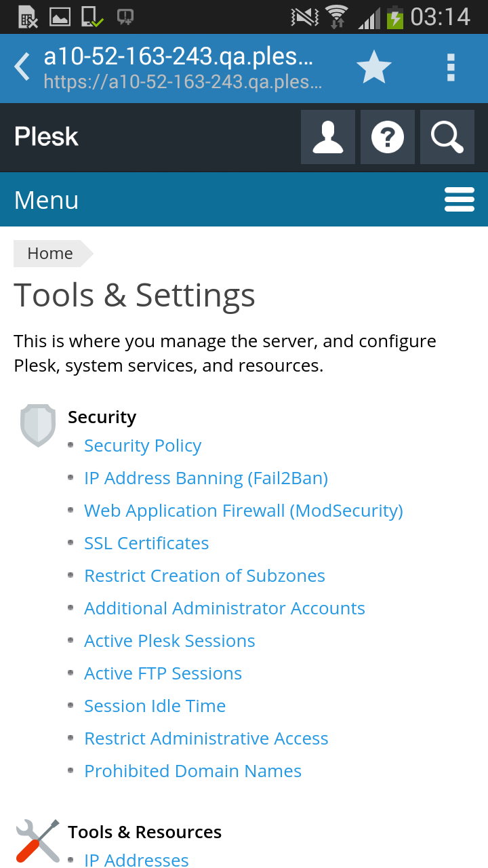488x868 pixels.
Task: Tap the status bar clock 03:14
Action: pos(441,17)
